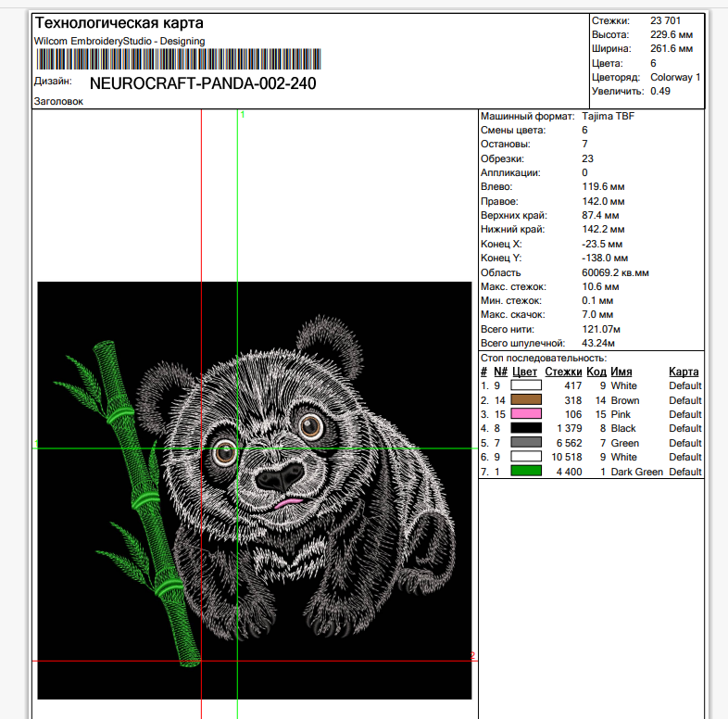Image resolution: width=728 pixels, height=719 pixels.
Task: Pick the pink thread color swatch
Action: (525, 414)
